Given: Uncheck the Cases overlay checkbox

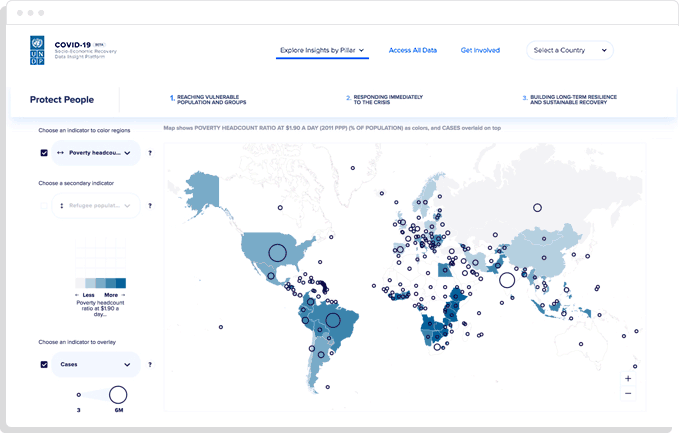Looking at the screenshot, I should [44, 364].
